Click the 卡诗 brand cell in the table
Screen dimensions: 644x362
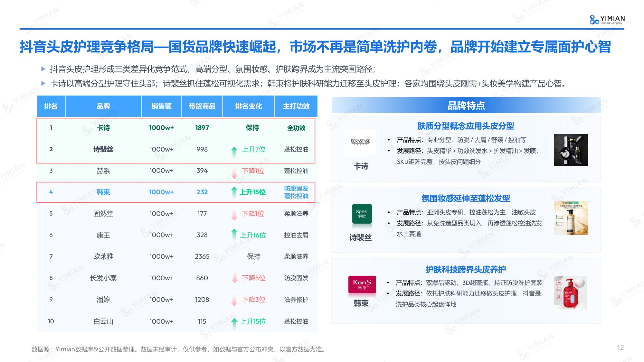103,128
